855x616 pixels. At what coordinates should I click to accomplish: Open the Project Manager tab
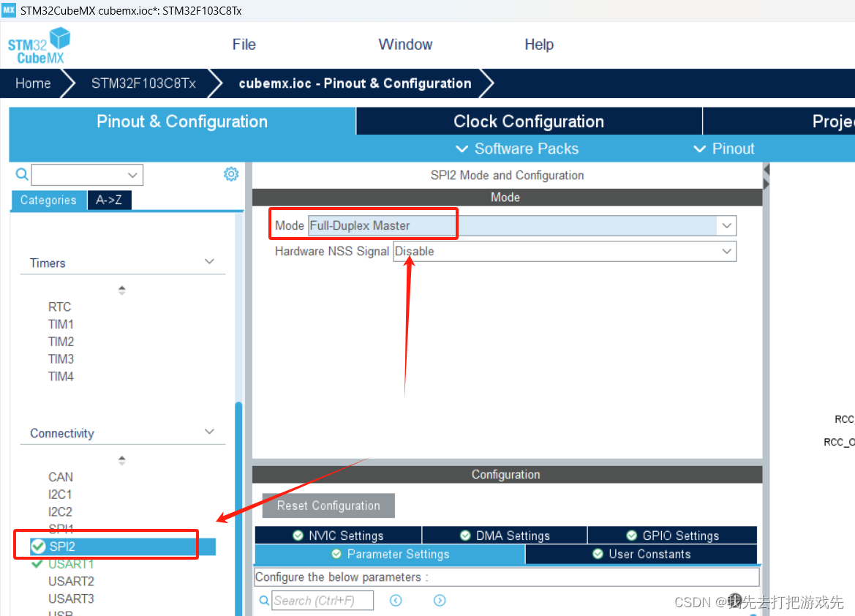[x=779, y=121]
